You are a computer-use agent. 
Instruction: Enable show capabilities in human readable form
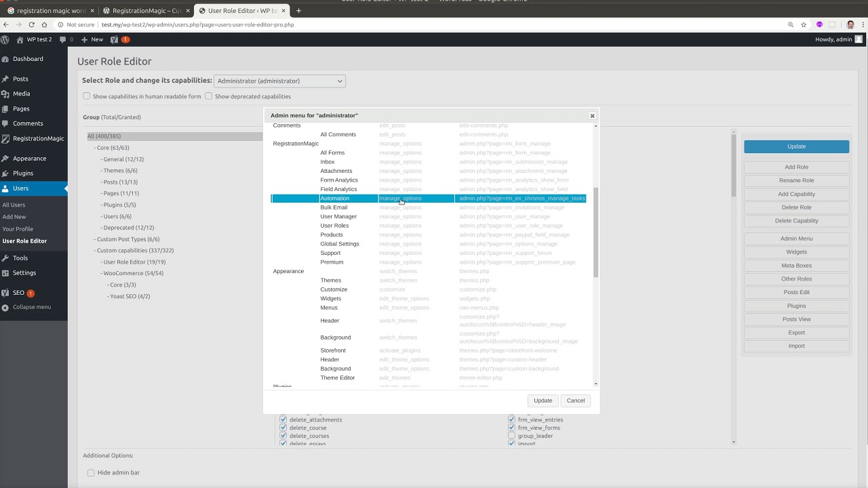(87, 96)
